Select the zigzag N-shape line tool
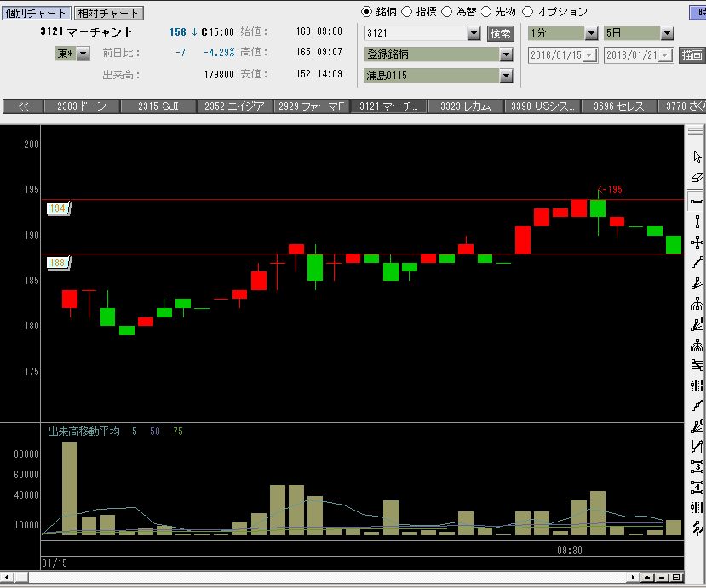706x588 pixels. (697, 446)
